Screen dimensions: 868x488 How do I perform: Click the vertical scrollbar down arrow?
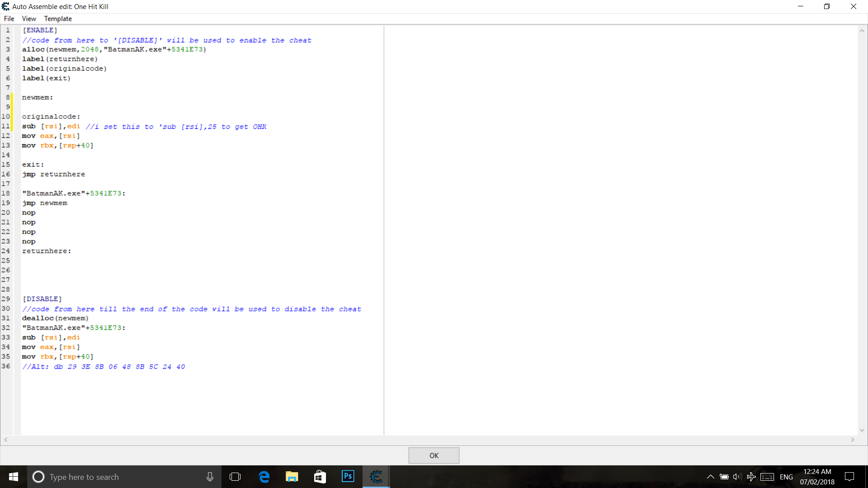(x=862, y=430)
